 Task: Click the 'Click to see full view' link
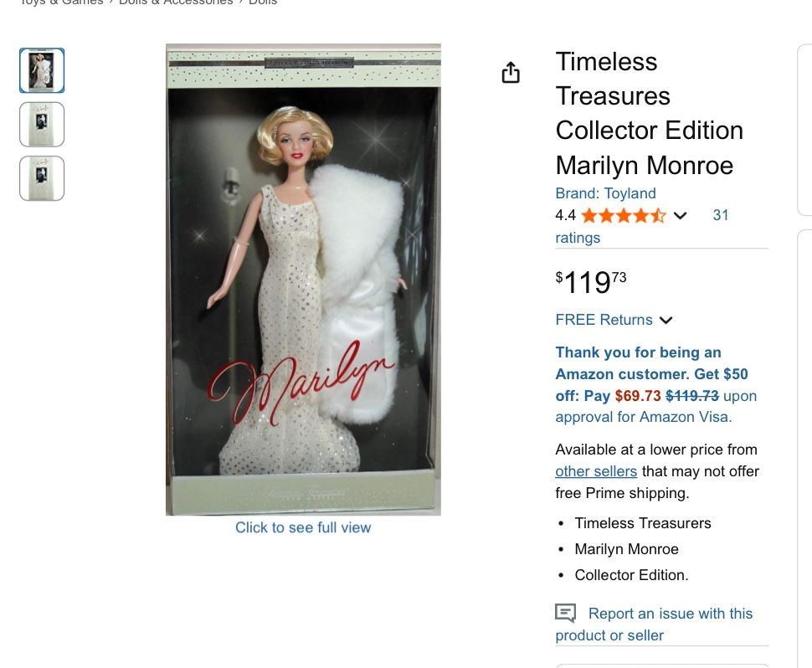[x=303, y=527]
